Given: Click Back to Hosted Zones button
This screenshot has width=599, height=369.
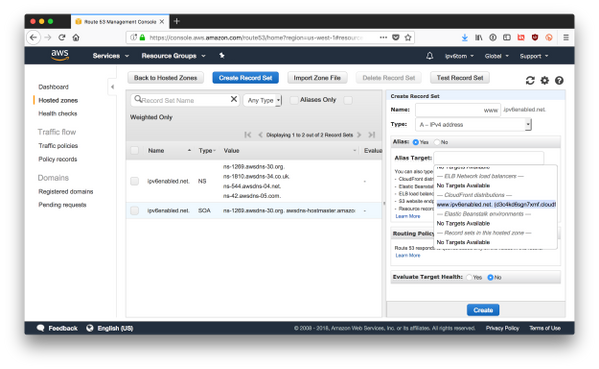Looking at the screenshot, I should (165, 78).
